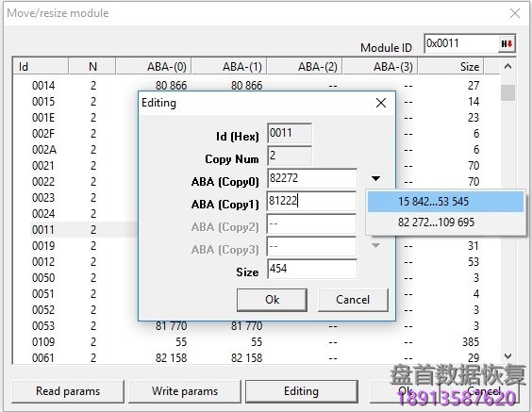Image resolution: width=532 pixels, height=412 pixels.
Task: Click Cancel in the Editing dialog
Action: [353, 300]
